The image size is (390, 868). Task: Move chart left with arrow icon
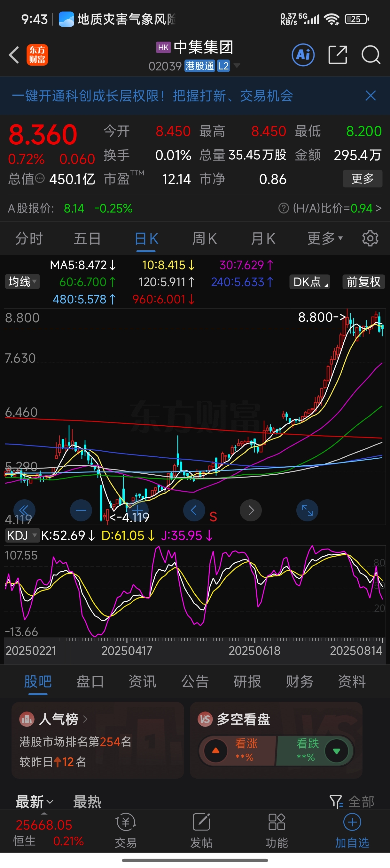tap(194, 510)
